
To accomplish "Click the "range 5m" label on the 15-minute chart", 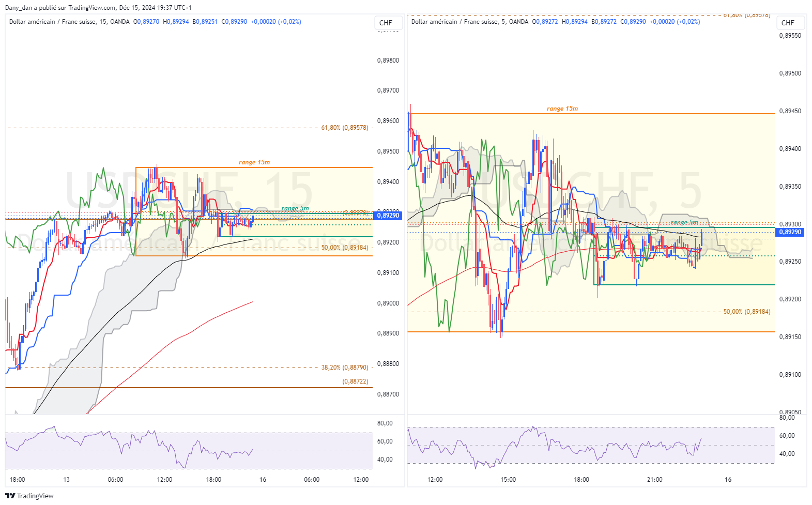I will [x=295, y=208].
